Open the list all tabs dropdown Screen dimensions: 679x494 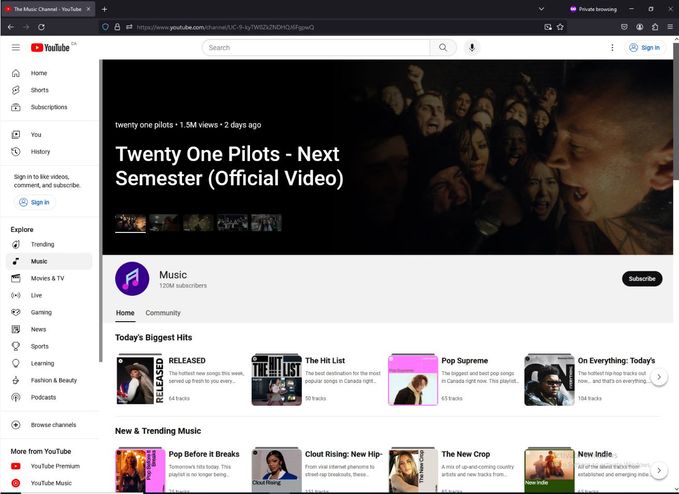(541, 9)
